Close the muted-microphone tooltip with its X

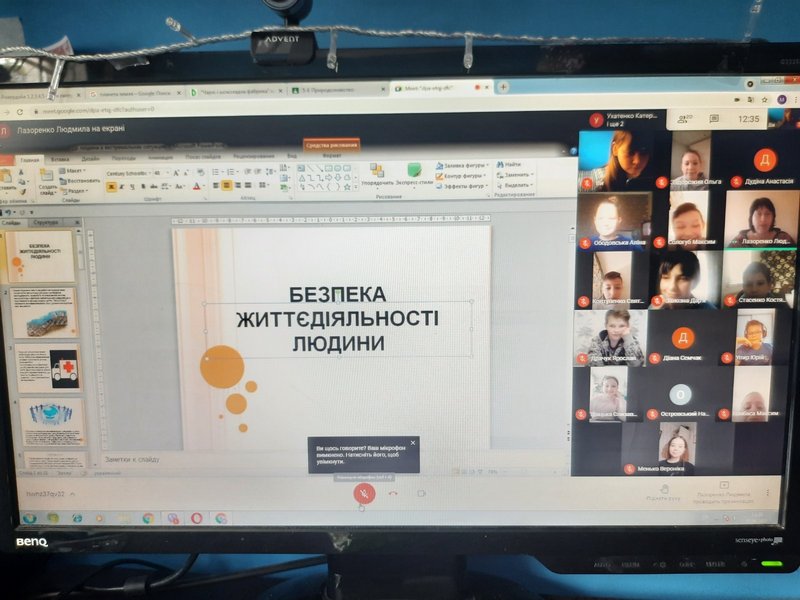click(x=413, y=443)
